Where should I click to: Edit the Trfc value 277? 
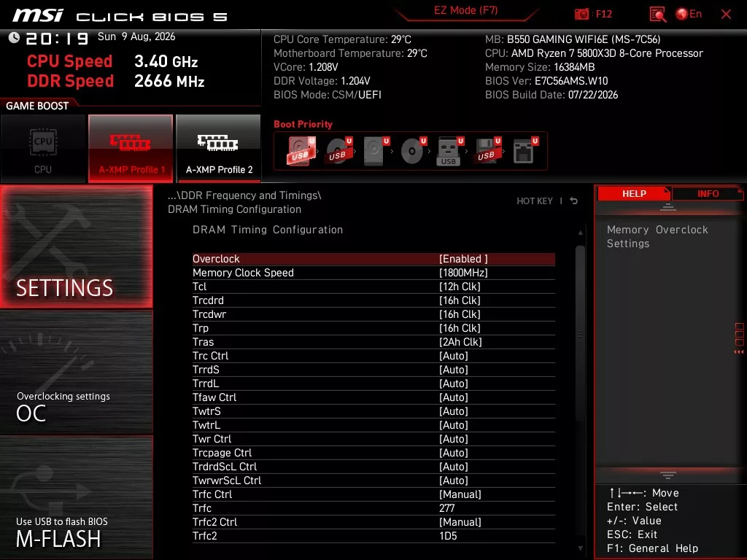[x=373, y=508]
